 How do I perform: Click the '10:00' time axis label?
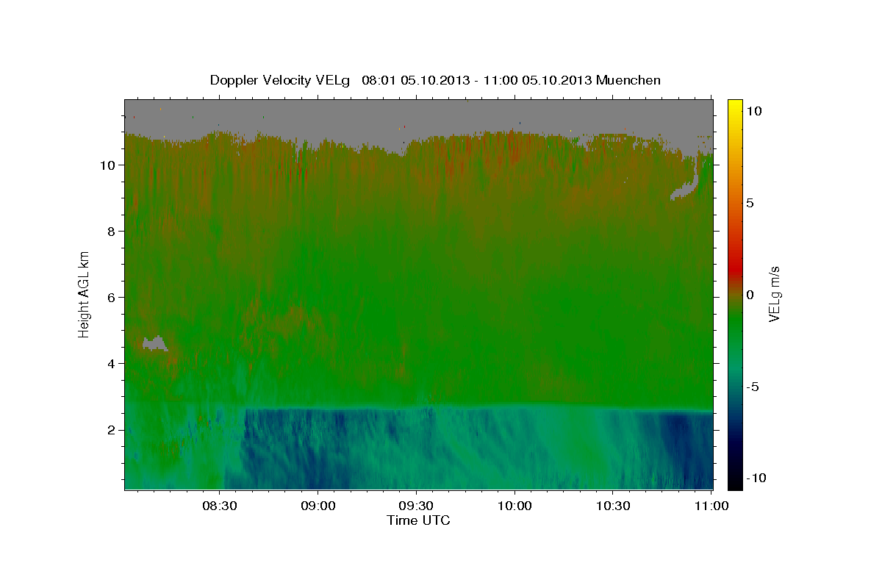click(x=514, y=506)
